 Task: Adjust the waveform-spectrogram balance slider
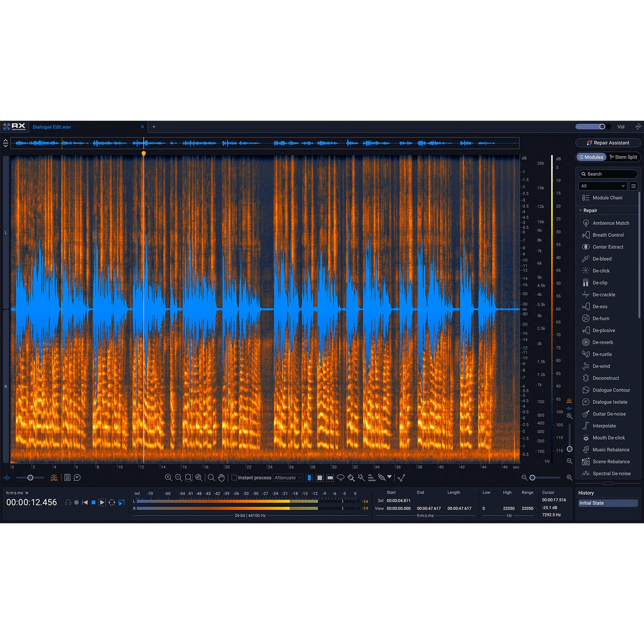pyautogui.click(x=30, y=478)
